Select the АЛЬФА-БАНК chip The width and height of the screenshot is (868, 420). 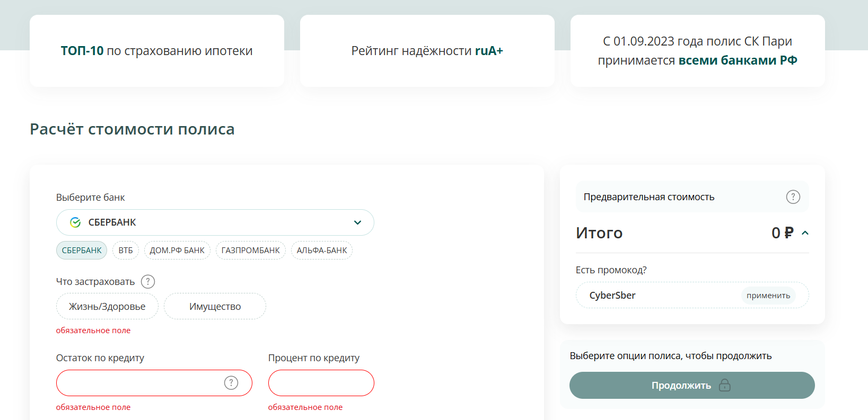(x=322, y=251)
